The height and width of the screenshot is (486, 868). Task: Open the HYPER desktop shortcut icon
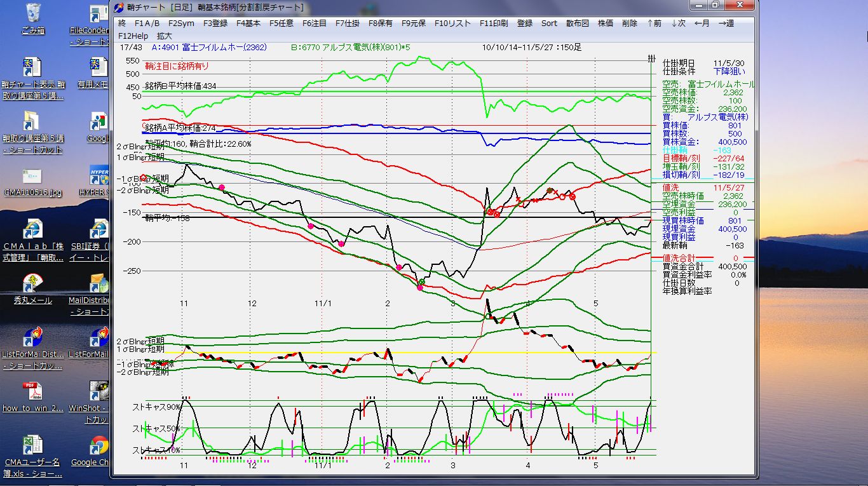tap(98, 175)
